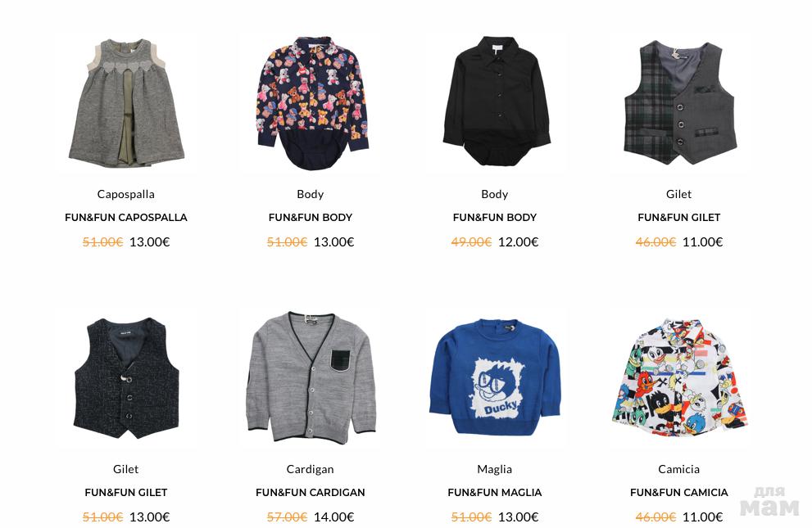Choose the Maglia category label
This screenshot has height=528, width=812.
[x=495, y=470]
